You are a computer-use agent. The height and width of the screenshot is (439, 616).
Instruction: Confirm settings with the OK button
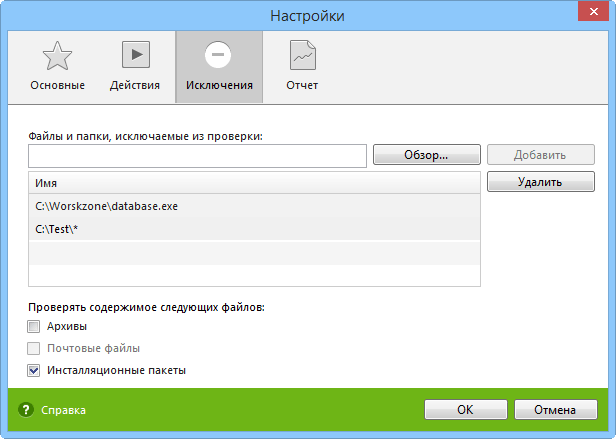point(466,410)
